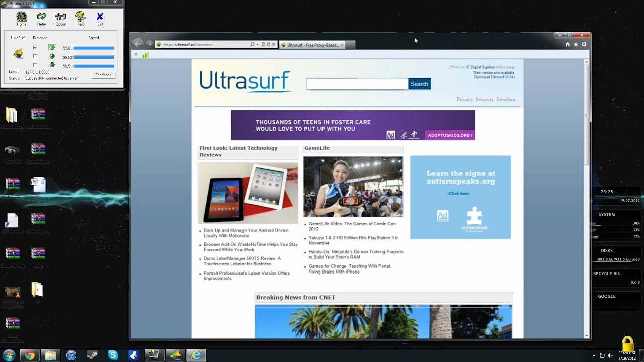Click the blue Search button on the page
The height and width of the screenshot is (362, 644).
[x=419, y=84]
